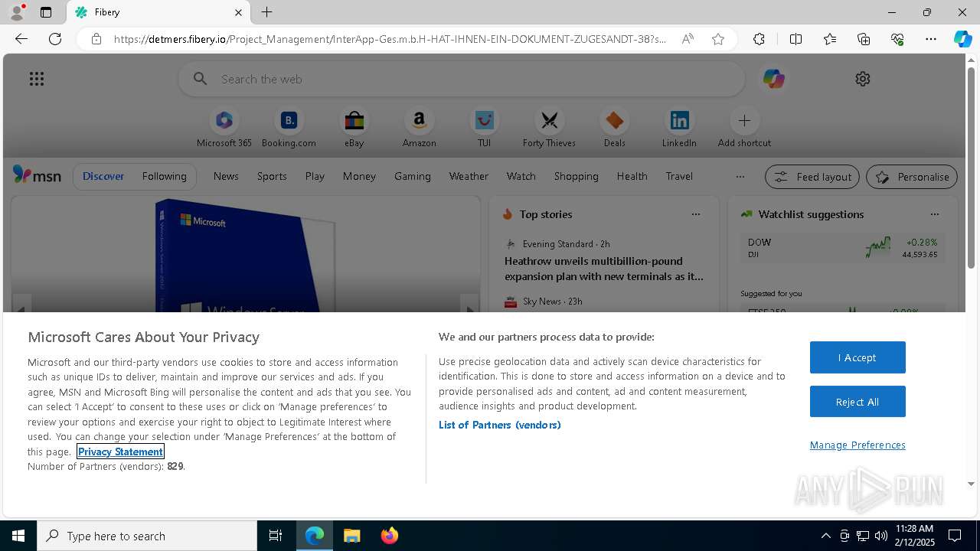Go back with the browser back arrow
Screen dimensions: 980x551
pyautogui.click(x=21, y=39)
